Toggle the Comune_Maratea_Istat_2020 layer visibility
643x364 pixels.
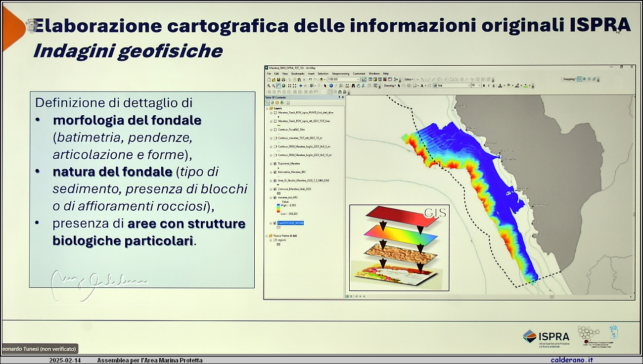click(275, 189)
